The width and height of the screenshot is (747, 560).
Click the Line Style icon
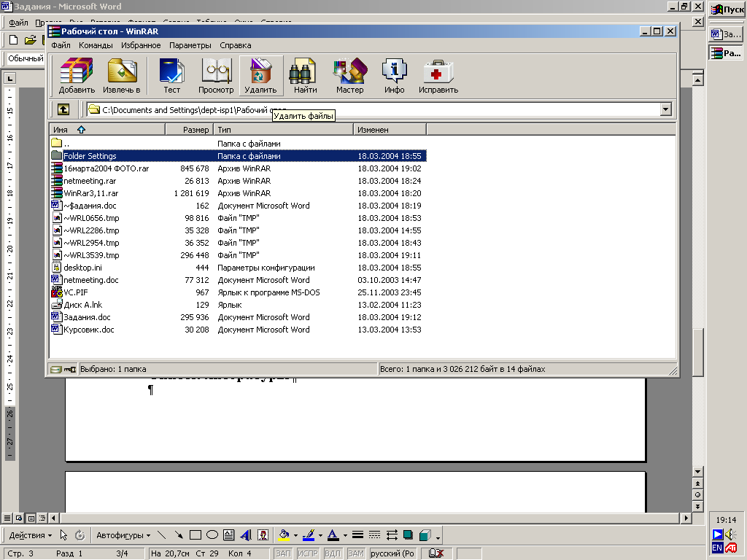[x=357, y=535]
